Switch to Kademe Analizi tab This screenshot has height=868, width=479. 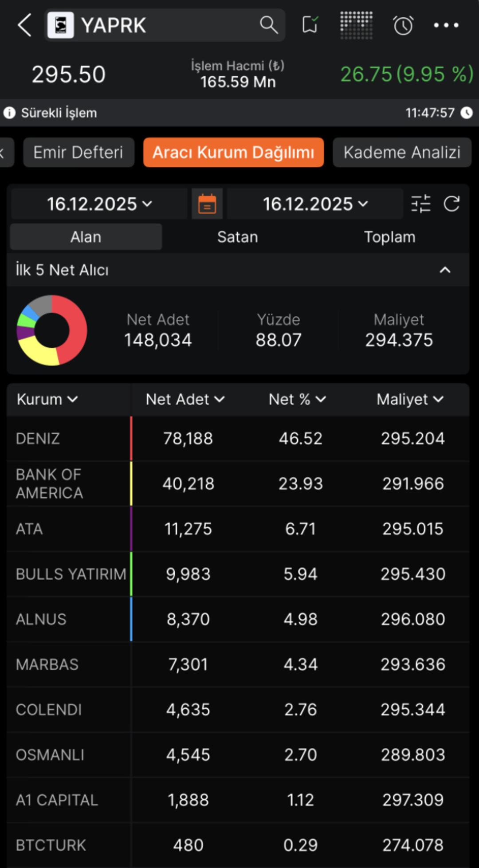tap(402, 153)
